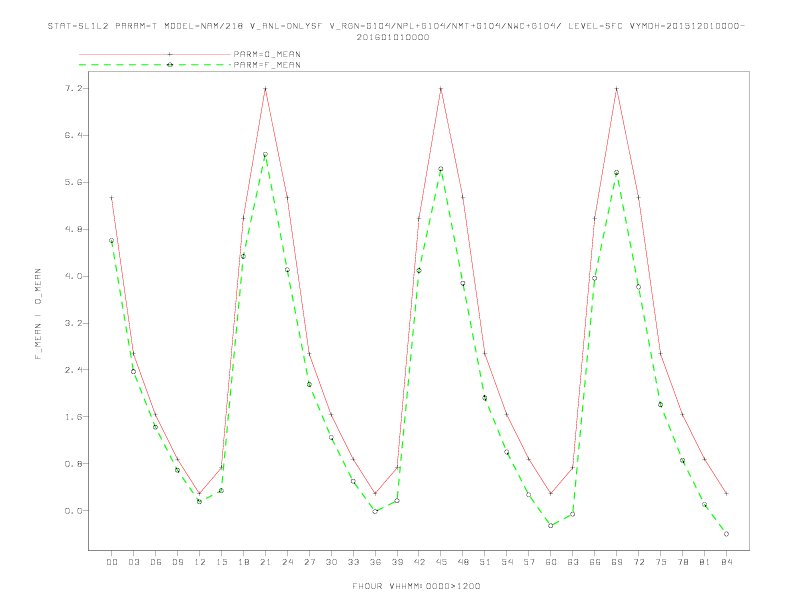Click the 42 forecast hour tick label
Screen dimensions: 792x612
pos(419,562)
